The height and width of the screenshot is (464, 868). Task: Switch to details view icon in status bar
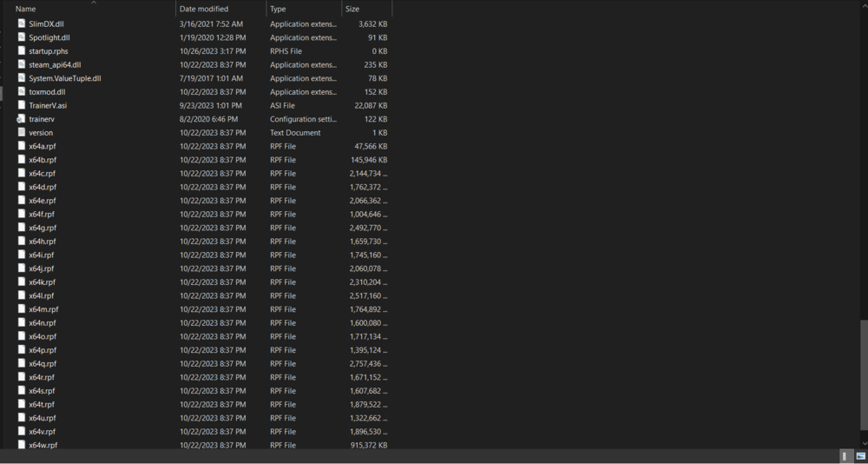845,455
